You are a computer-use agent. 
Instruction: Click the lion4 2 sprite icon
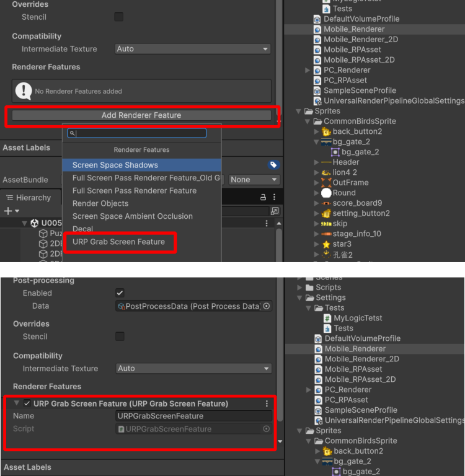tap(326, 172)
